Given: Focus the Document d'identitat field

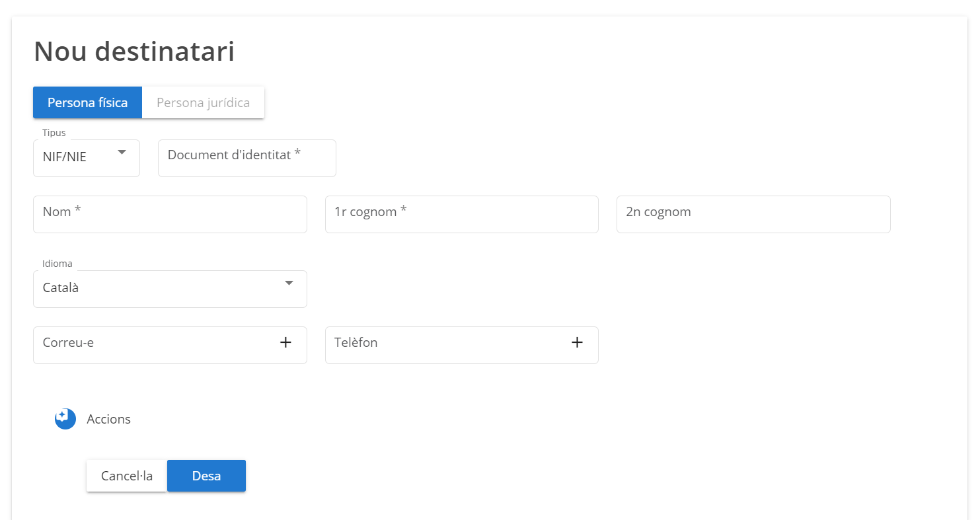Looking at the screenshot, I should 246,159.
